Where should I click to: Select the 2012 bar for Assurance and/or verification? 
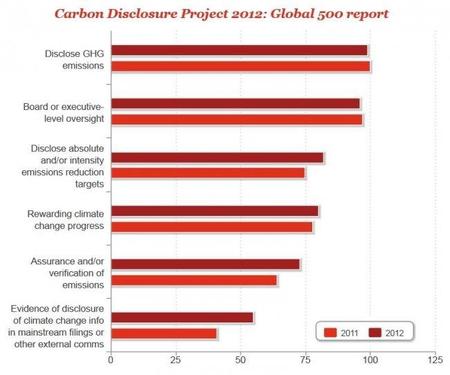(205, 264)
